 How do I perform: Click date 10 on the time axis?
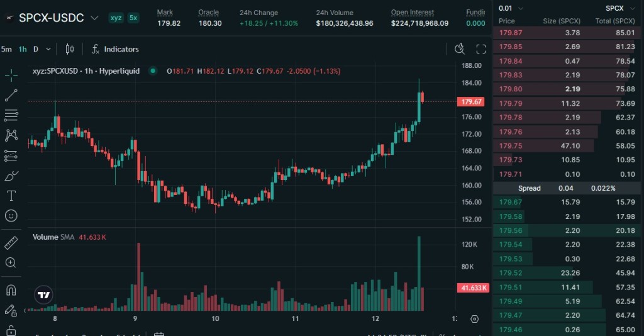(x=215, y=319)
